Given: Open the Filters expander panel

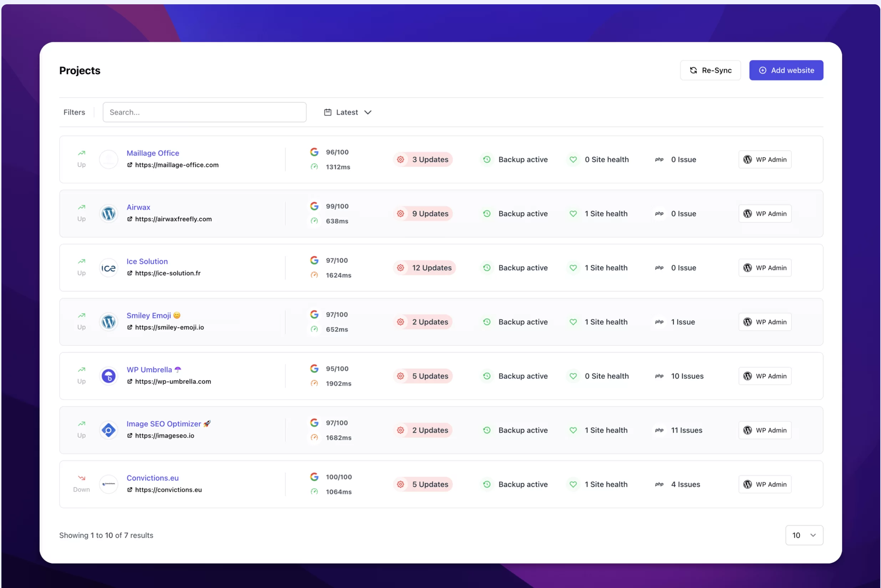Looking at the screenshot, I should pyautogui.click(x=74, y=112).
